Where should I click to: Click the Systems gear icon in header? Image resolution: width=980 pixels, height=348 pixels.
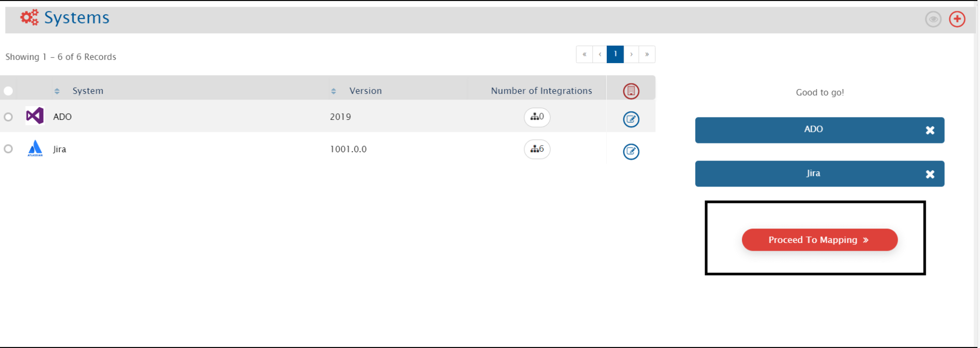pos(28,17)
